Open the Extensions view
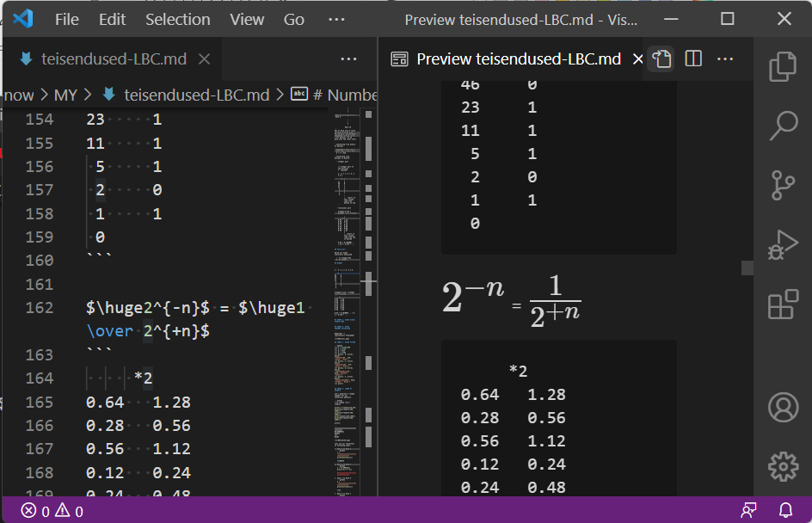 [x=783, y=304]
